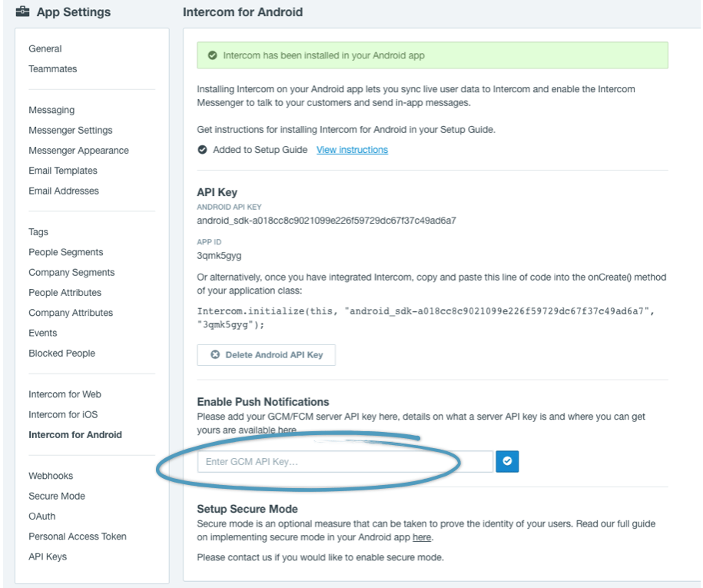This screenshot has width=703, height=588.
Task: Navigate to People Segments
Action: tap(66, 253)
